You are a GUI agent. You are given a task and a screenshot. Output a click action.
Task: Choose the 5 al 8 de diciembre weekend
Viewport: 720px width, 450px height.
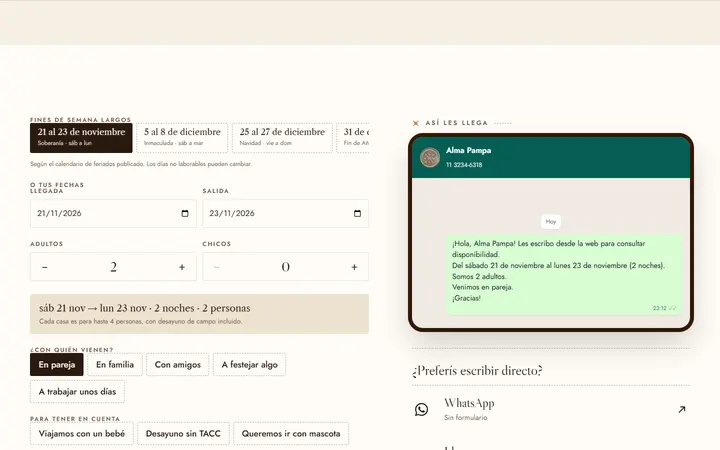click(x=182, y=137)
